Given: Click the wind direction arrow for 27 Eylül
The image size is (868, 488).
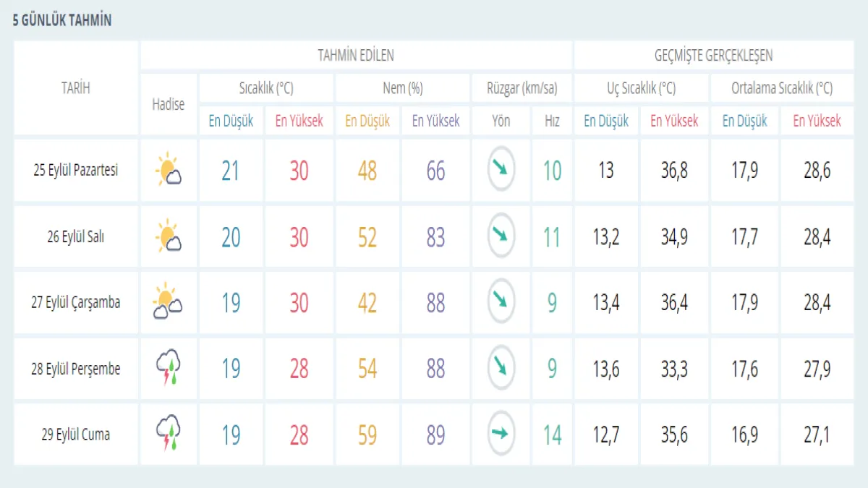Looking at the screenshot, I should coord(501,302).
